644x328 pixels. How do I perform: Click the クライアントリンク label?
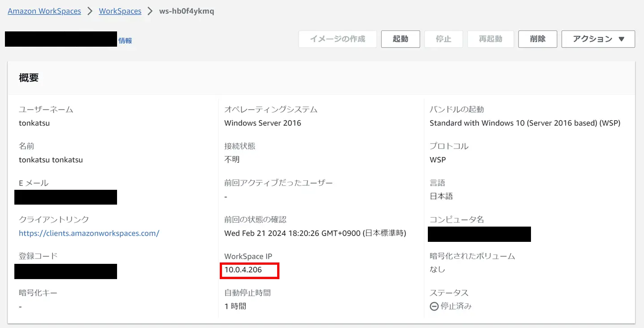54,219
